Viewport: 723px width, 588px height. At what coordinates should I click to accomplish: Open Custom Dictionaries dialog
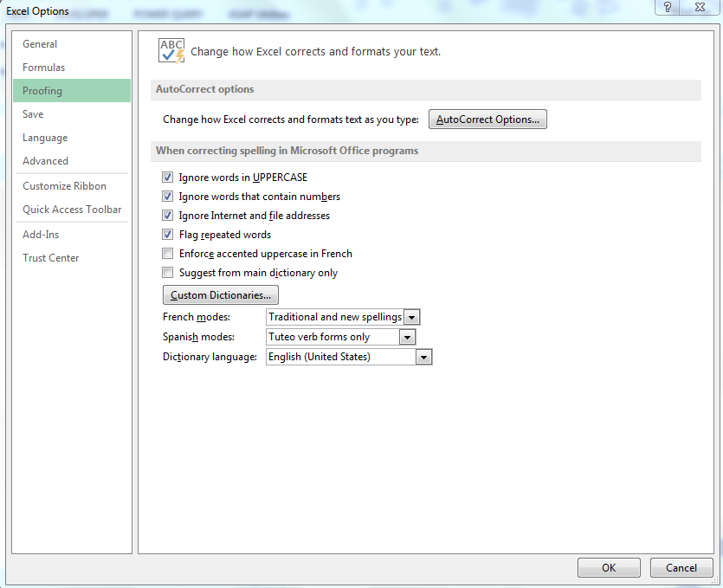(221, 295)
